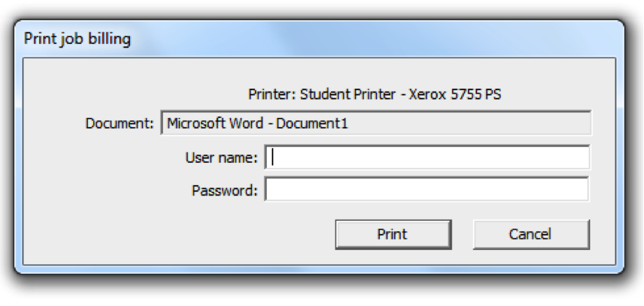Click inside the Password field
This screenshot has height=306, width=644.
(427, 189)
